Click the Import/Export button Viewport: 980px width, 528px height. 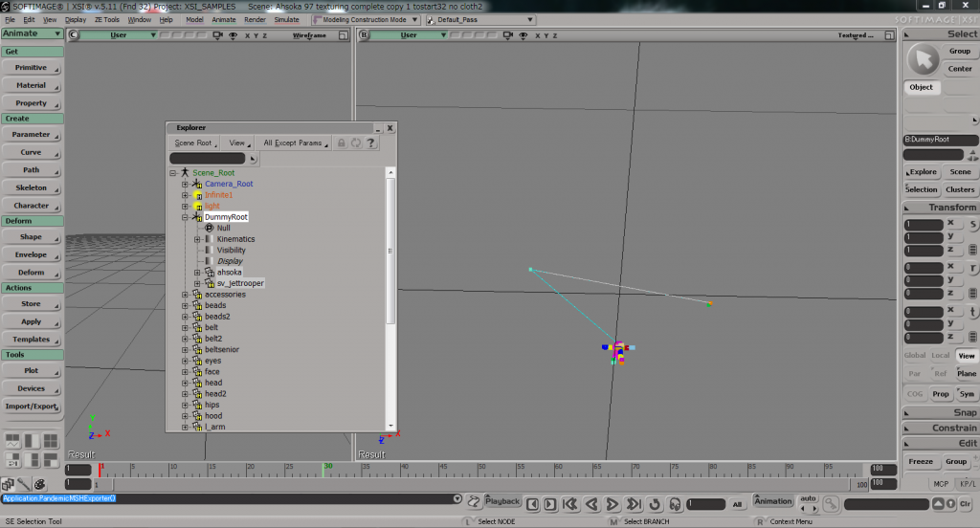point(32,407)
